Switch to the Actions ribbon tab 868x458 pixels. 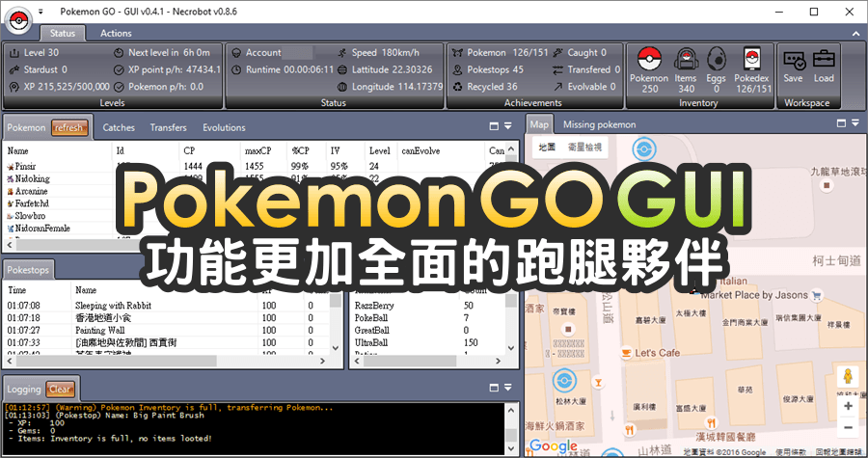point(116,33)
